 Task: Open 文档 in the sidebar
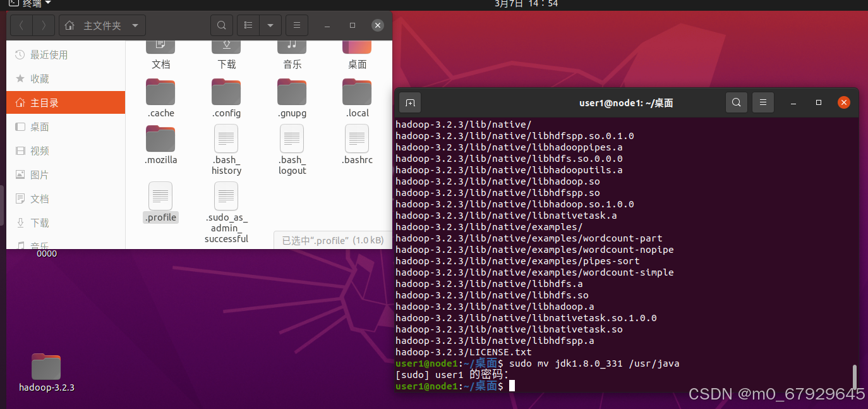pyautogui.click(x=66, y=199)
